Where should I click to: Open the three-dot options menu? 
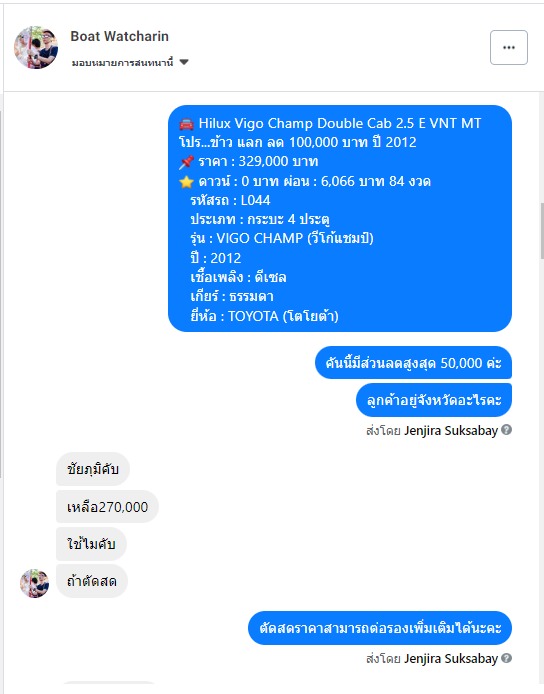[x=509, y=47]
